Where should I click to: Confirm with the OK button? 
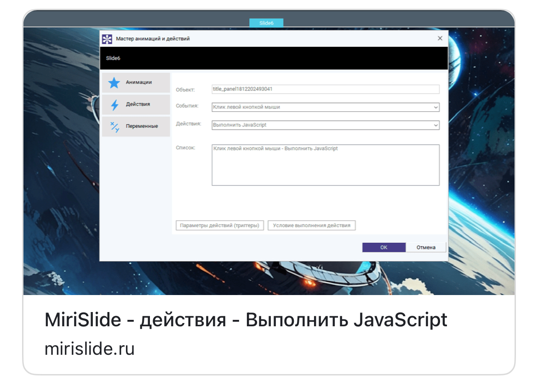click(383, 247)
